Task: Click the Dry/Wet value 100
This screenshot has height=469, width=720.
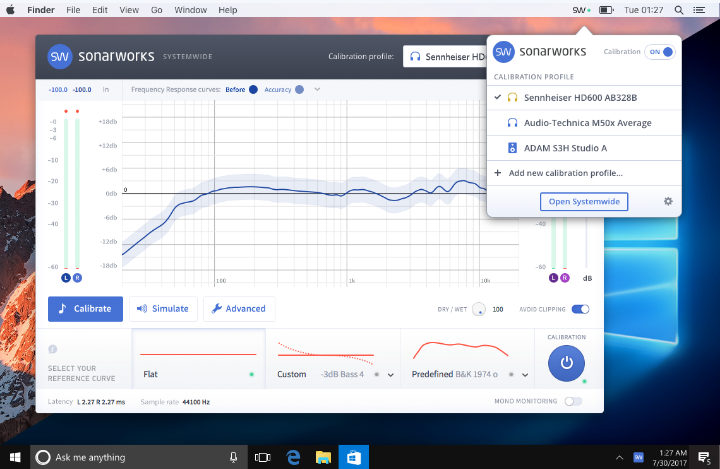Action: [x=498, y=310]
